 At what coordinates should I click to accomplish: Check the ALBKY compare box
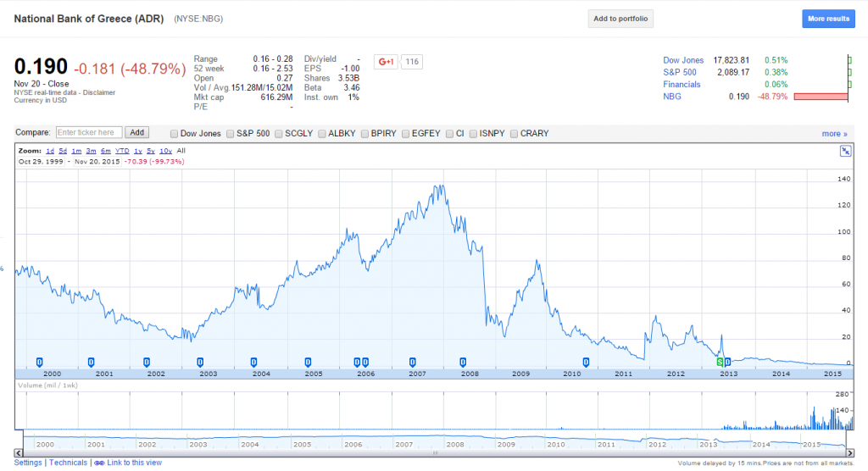[x=321, y=133]
